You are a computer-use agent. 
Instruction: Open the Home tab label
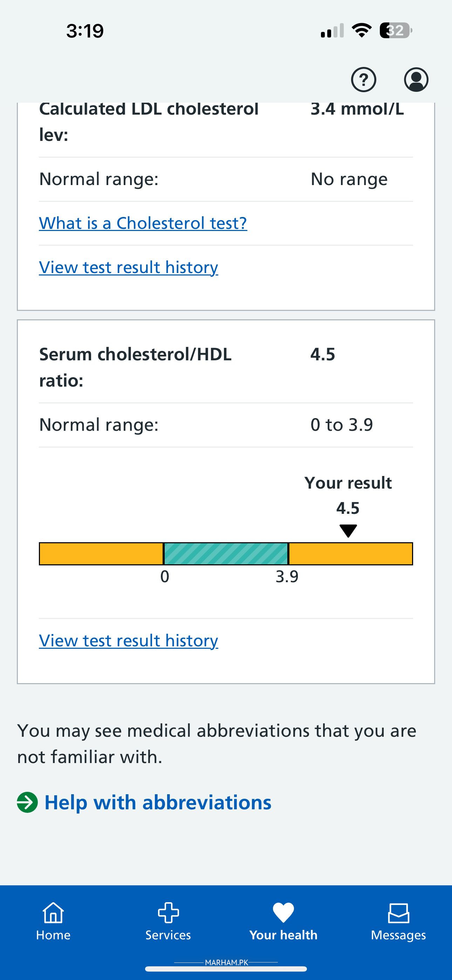tap(53, 935)
